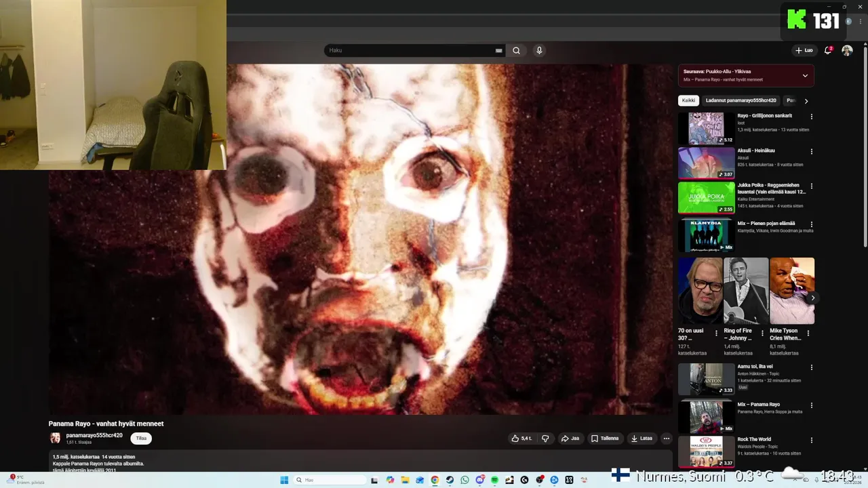Open WhatsApp from the taskbar
The image size is (868, 488).
[465, 480]
